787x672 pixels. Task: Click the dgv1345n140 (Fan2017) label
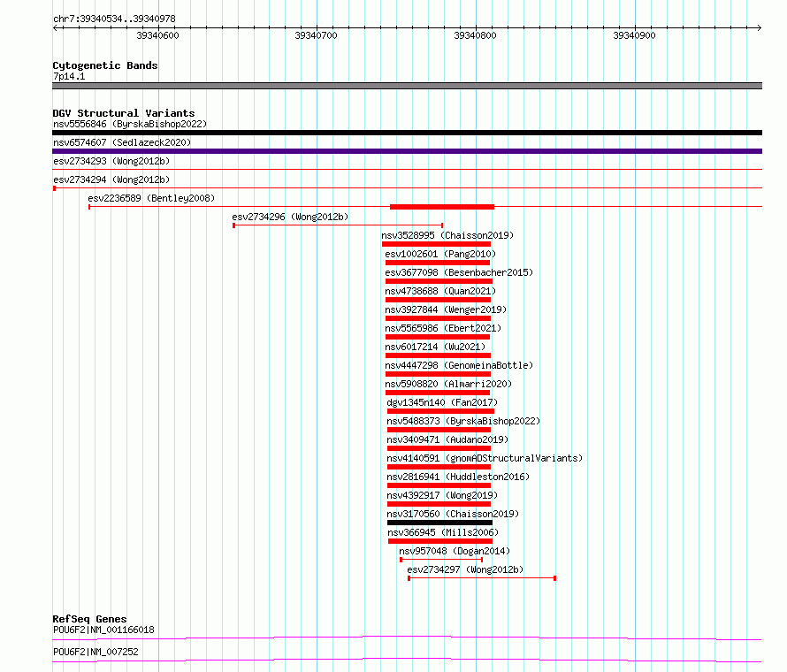point(442,402)
